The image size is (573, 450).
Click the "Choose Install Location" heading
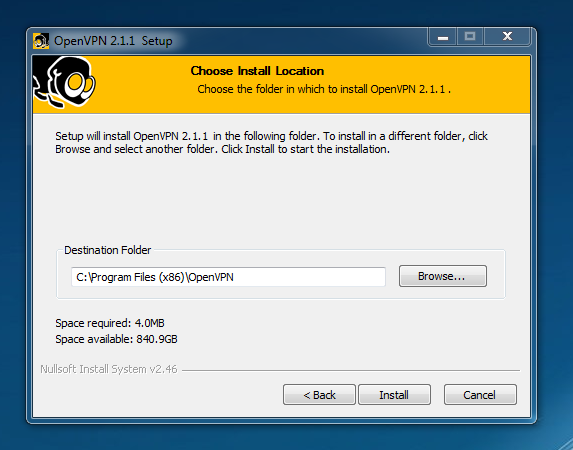point(257,71)
